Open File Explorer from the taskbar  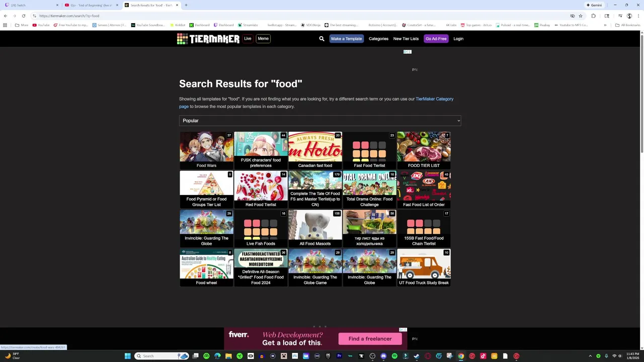coord(228,356)
